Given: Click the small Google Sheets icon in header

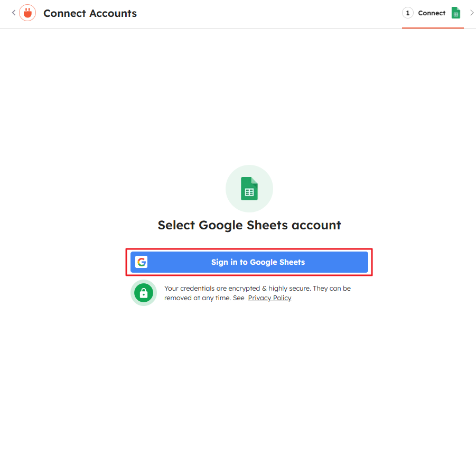Looking at the screenshot, I should [x=456, y=13].
